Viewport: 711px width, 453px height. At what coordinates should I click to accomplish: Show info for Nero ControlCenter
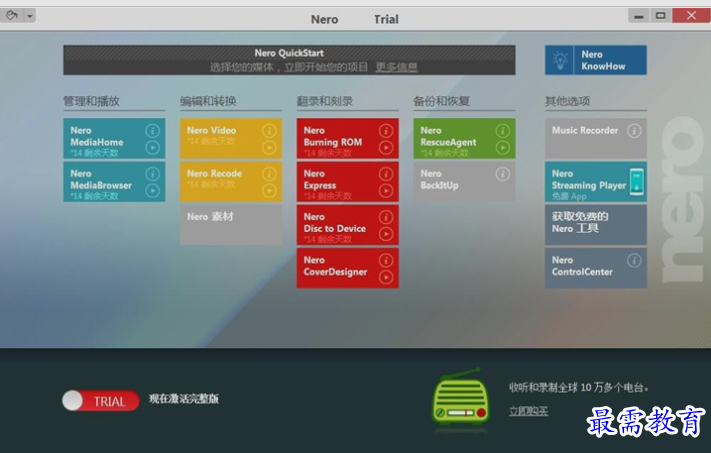[634, 260]
